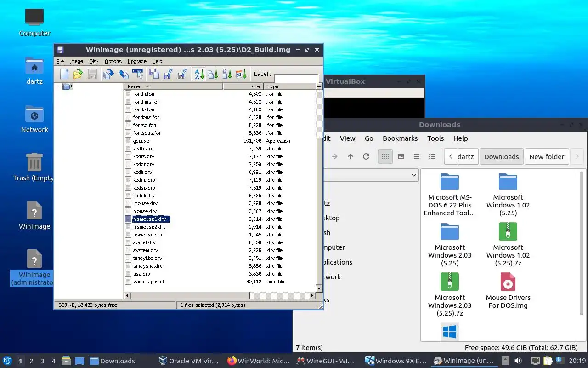Click the Network desktop icon

click(x=34, y=119)
